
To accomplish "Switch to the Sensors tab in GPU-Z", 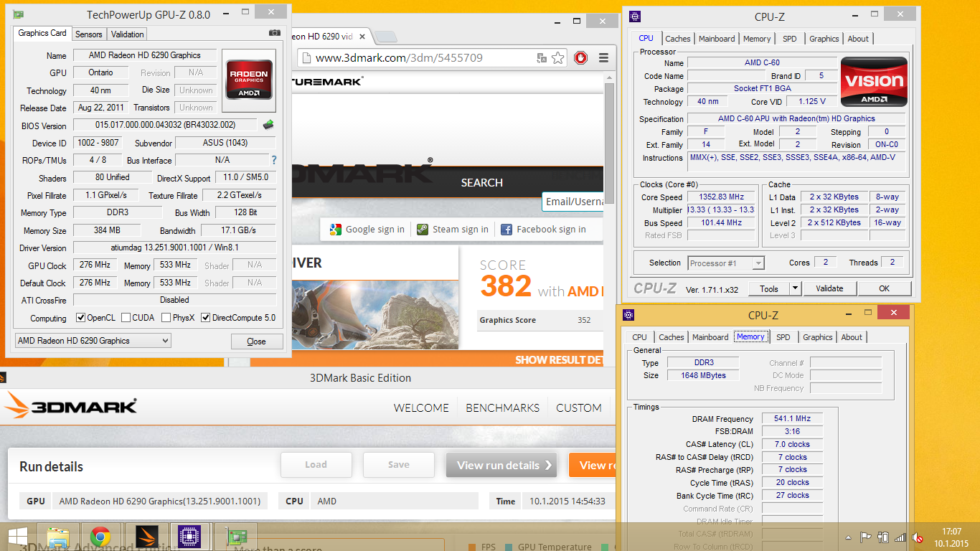I will pyautogui.click(x=89, y=34).
